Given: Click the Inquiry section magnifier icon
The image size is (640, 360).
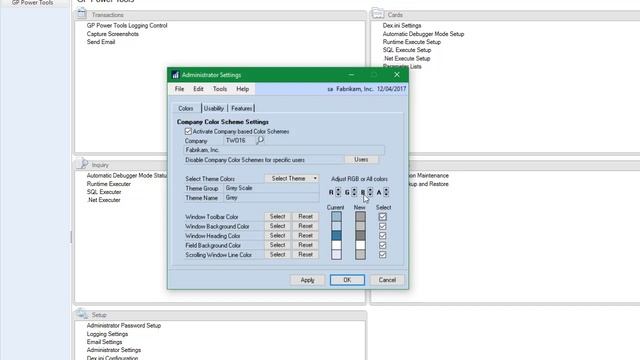Looking at the screenshot, I should coord(82,164).
